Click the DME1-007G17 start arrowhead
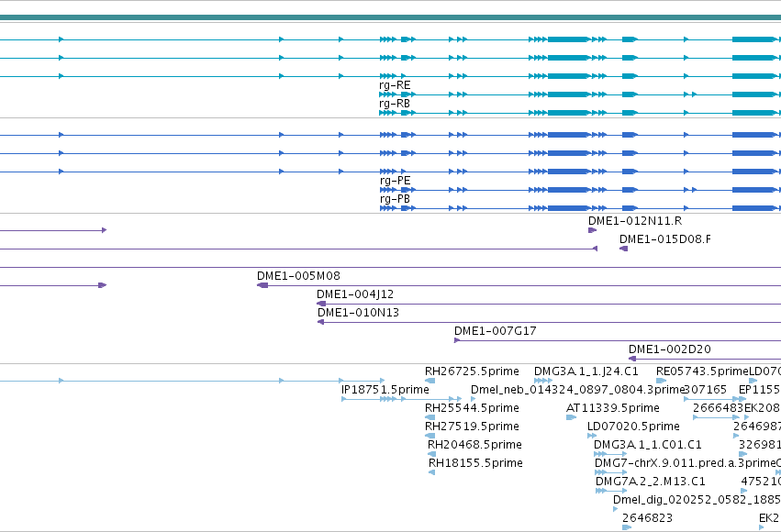The height and width of the screenshot is (532, 781). pos(457,341)
